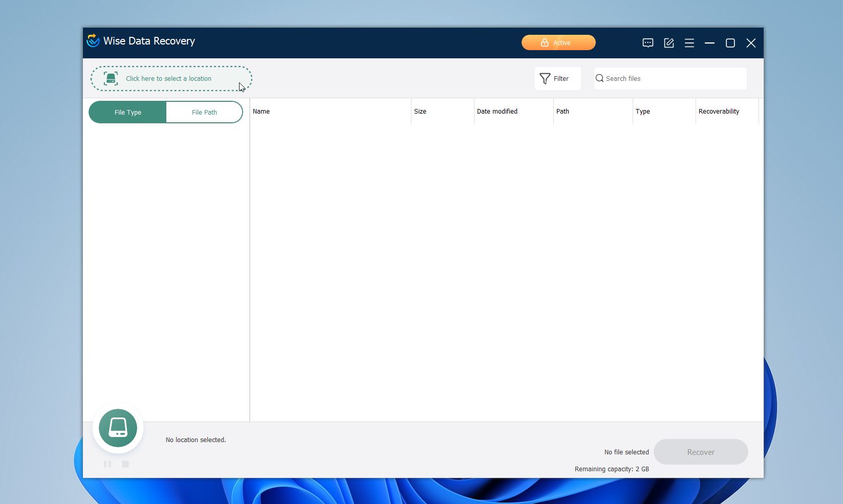Click the edit/review pencil icon
843x504 pixels.
pos(668,43)
